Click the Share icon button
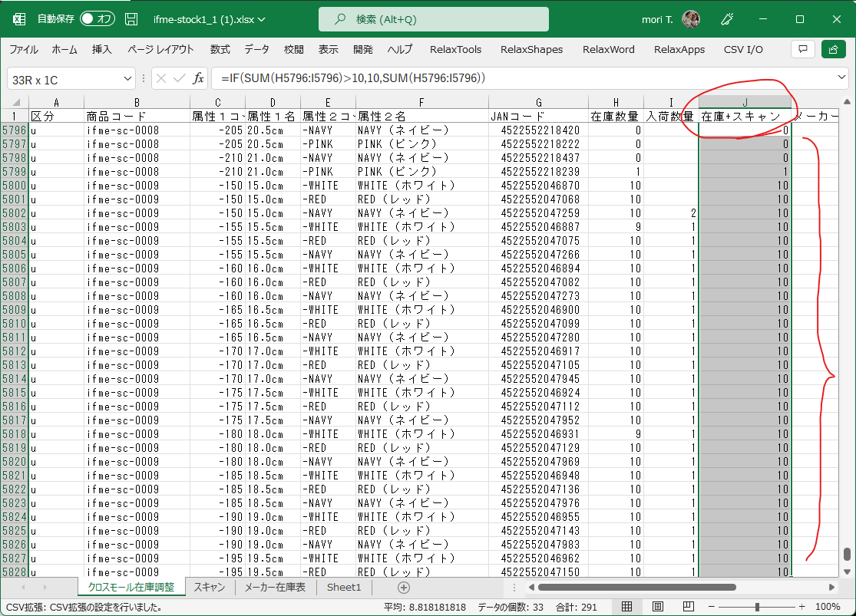 tap(833, 49)
